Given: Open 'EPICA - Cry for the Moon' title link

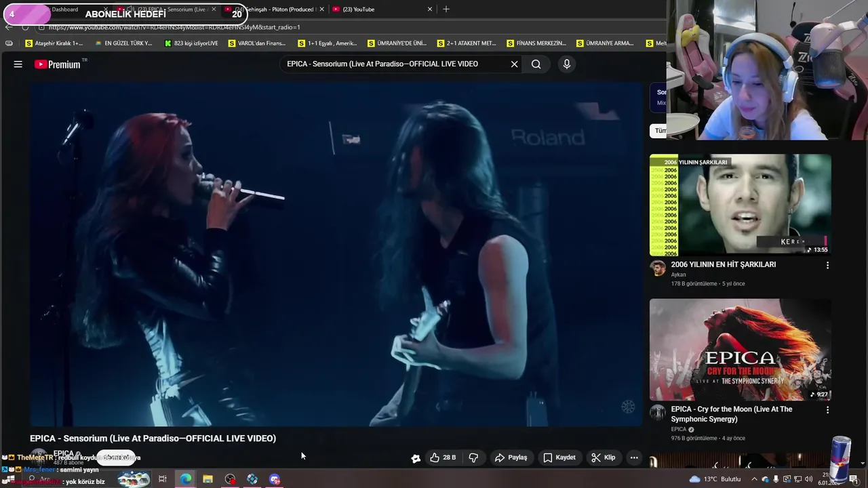Looking at the screenshot, I should click(732, 414).
